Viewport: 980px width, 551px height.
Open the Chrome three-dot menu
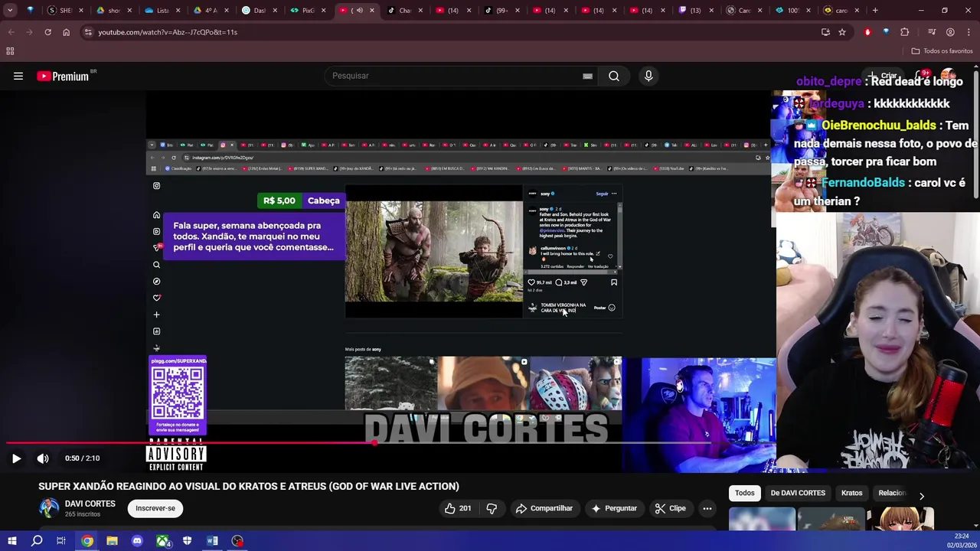tap(969, 32)
